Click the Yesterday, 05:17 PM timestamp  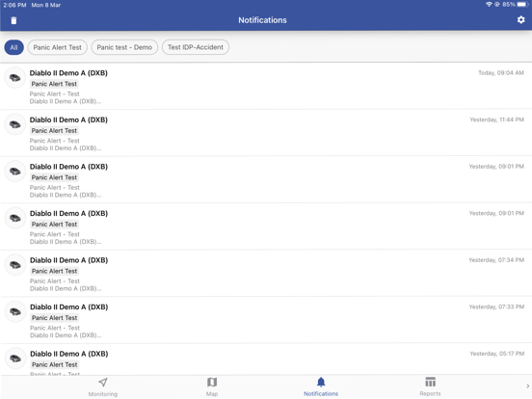[496, 354]
